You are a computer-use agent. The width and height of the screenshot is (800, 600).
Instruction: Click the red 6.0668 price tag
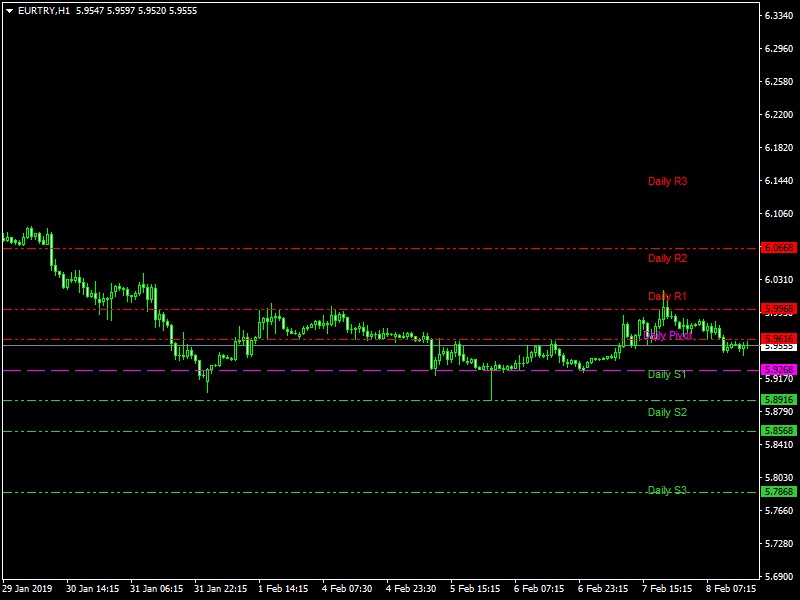[x=778, y=248]
